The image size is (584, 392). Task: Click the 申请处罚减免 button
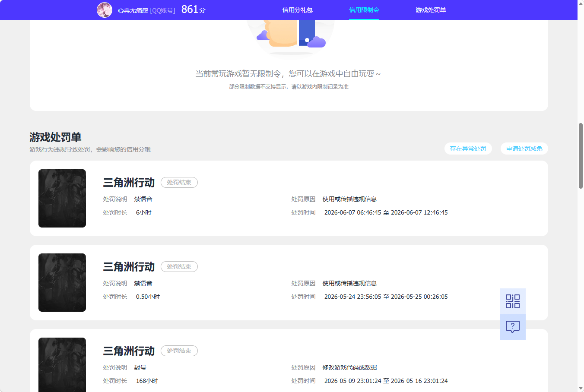tap(524, 149)
